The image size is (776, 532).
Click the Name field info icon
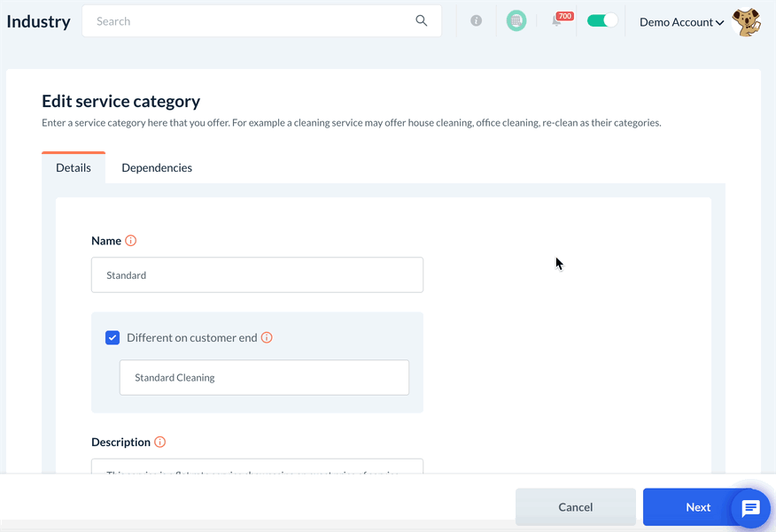click(131, 241)
